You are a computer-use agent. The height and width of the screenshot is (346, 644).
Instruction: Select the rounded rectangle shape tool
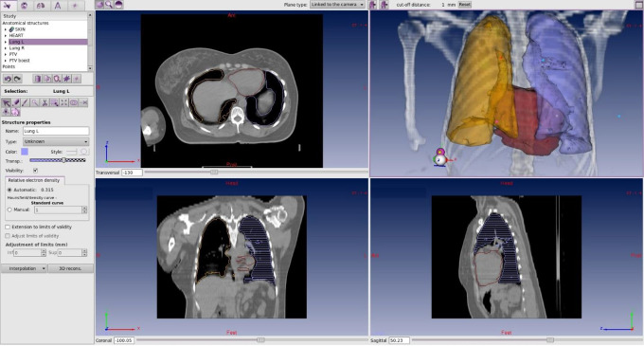[x=74, y=102]
